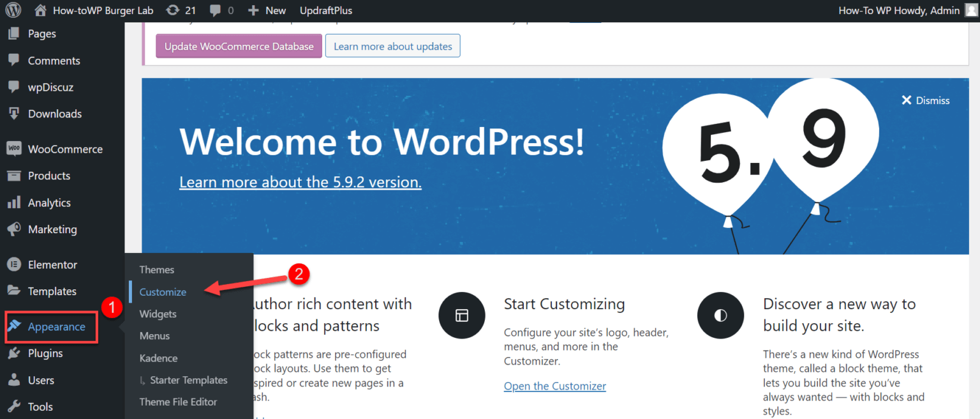Click the Elementor icon in sidebar

pos(13,264)
